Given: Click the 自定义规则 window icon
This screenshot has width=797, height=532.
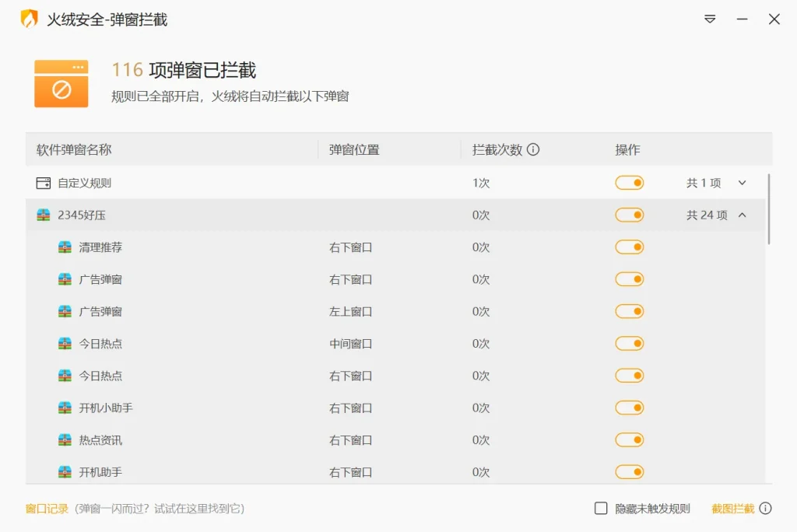Looking at the screenshot, I should pos(44,183).
